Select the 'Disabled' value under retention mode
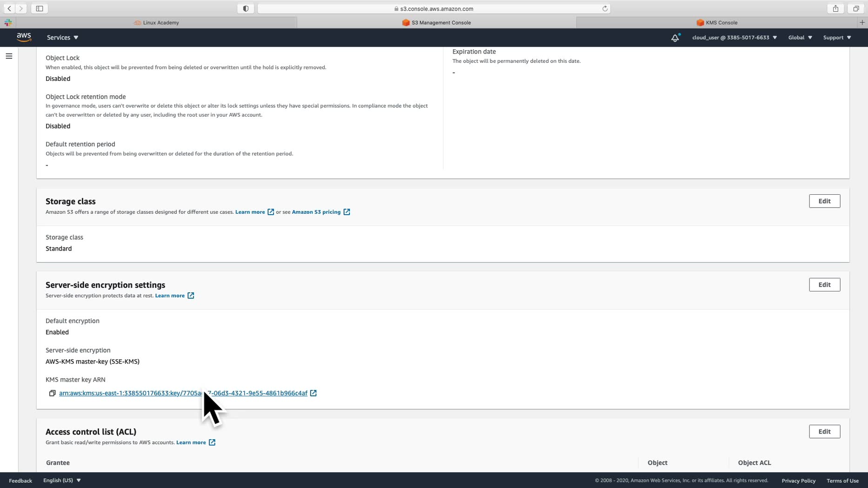This screenshot has width=868, height=488. (58, 126)
